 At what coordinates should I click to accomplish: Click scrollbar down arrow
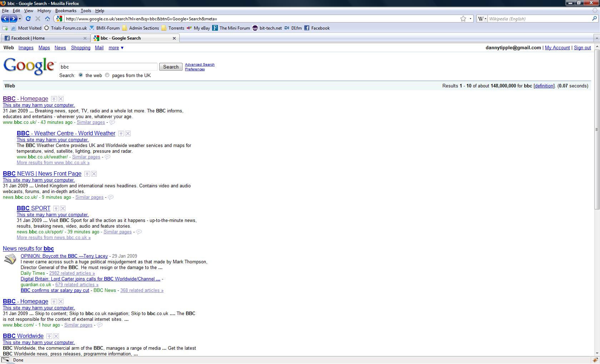pos(597,353)
